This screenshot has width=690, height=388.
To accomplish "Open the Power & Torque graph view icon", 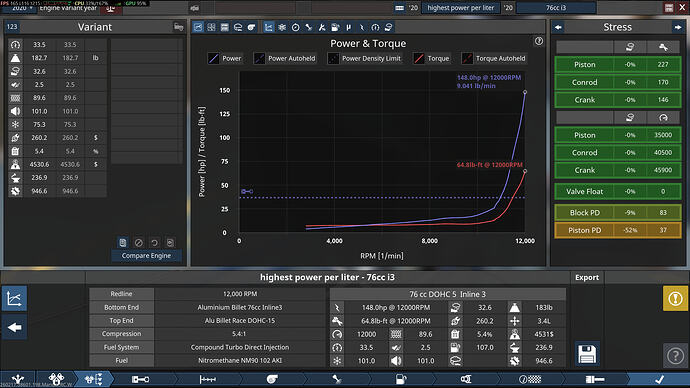I will click(268, 27).
